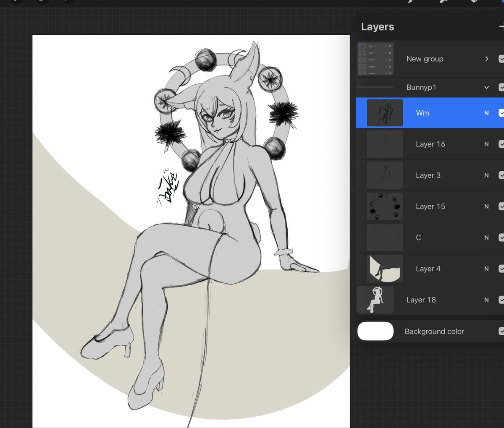This screenshot has height=428, width=504.
Task: Tap the Layer 3 sketch thumbnail
Action: click(x=385, y=175)
